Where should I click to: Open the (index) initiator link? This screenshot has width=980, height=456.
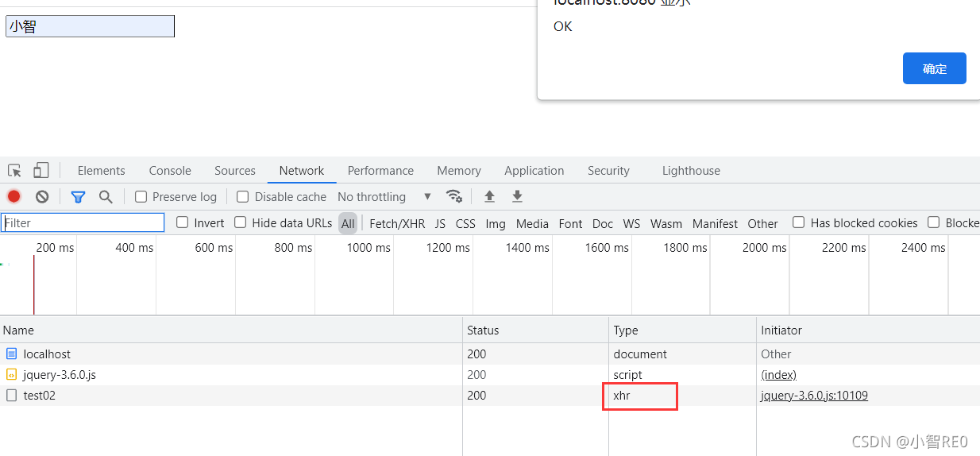coord(778,375)
